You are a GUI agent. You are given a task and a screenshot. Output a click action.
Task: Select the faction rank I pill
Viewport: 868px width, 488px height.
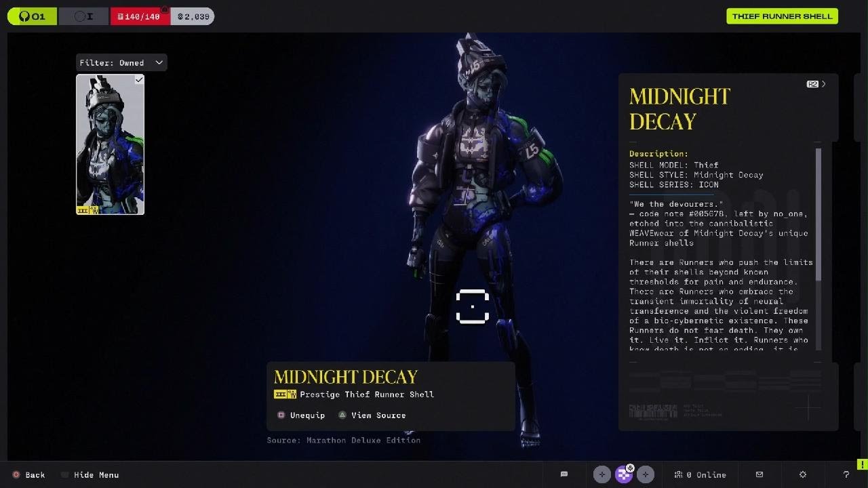tap(84, 16)
